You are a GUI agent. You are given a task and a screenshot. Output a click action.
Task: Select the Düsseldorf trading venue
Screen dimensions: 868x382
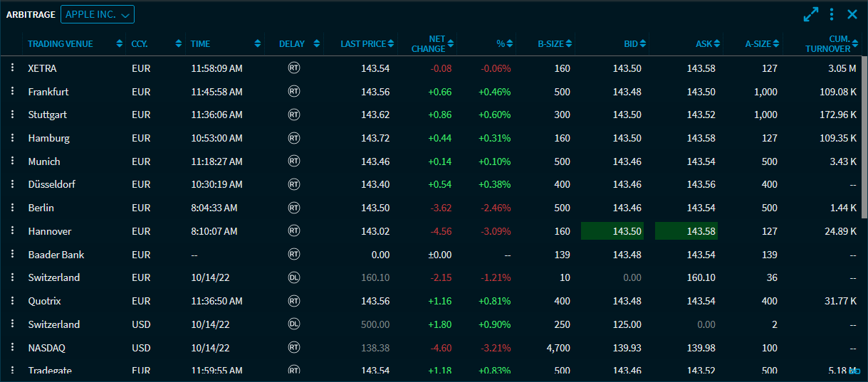(51, 184)
